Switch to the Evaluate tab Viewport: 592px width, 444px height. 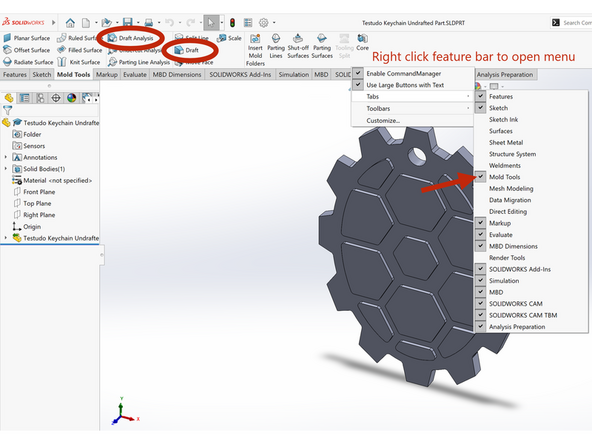[135, 74]
